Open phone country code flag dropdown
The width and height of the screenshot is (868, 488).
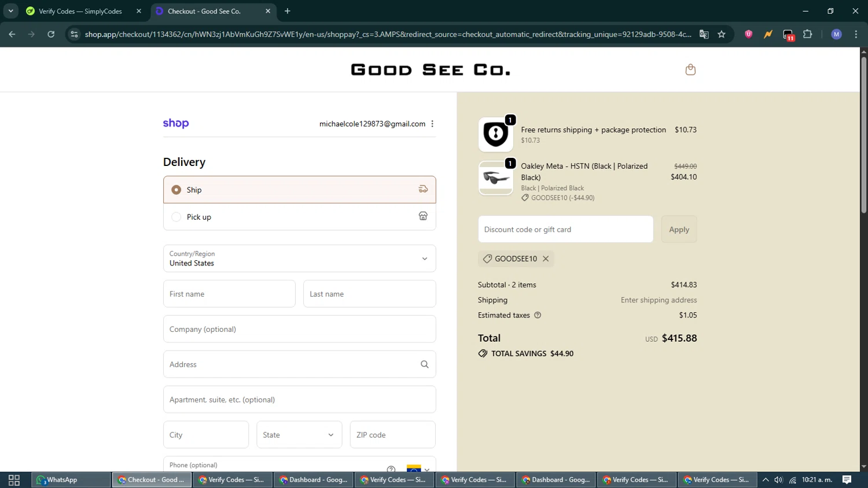coord(418,469)
